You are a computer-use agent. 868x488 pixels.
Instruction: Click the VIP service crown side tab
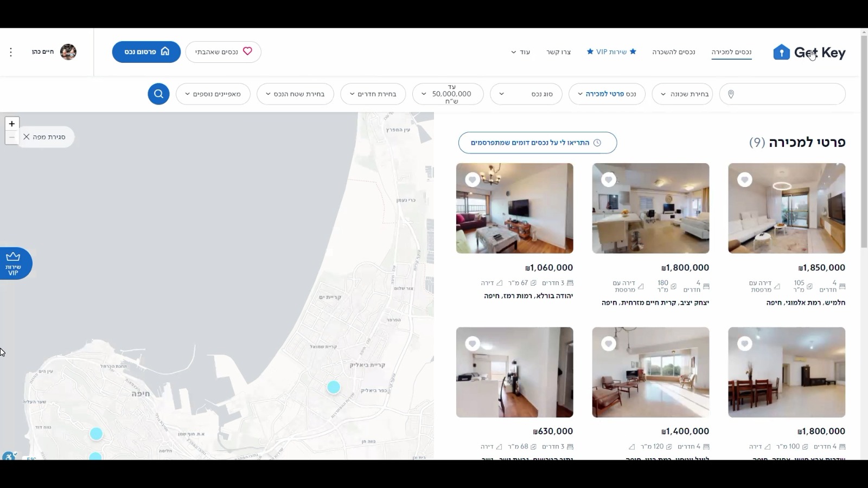point(15,264)
